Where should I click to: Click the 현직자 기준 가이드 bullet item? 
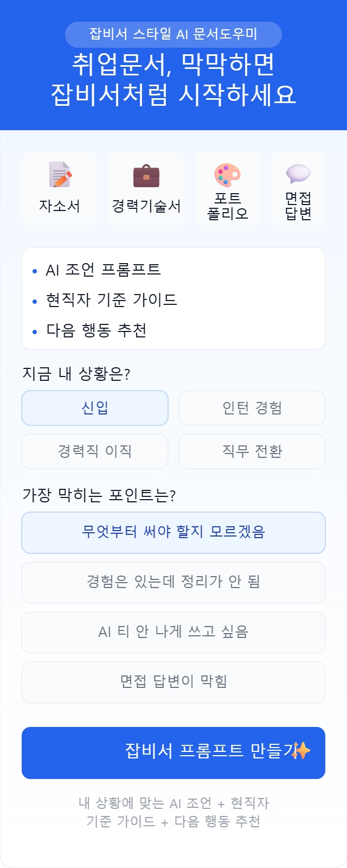pyautogui.click(x=111, y=300)
